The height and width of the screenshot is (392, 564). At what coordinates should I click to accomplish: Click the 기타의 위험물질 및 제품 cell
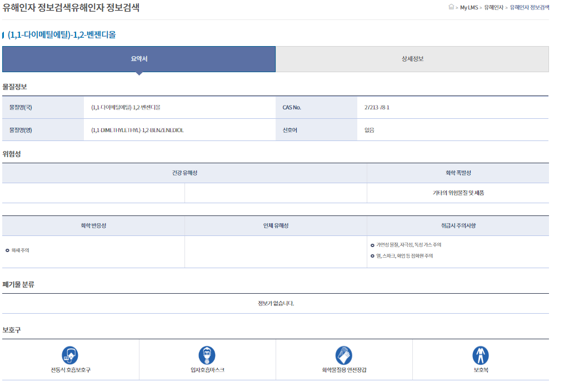point(458,193)
